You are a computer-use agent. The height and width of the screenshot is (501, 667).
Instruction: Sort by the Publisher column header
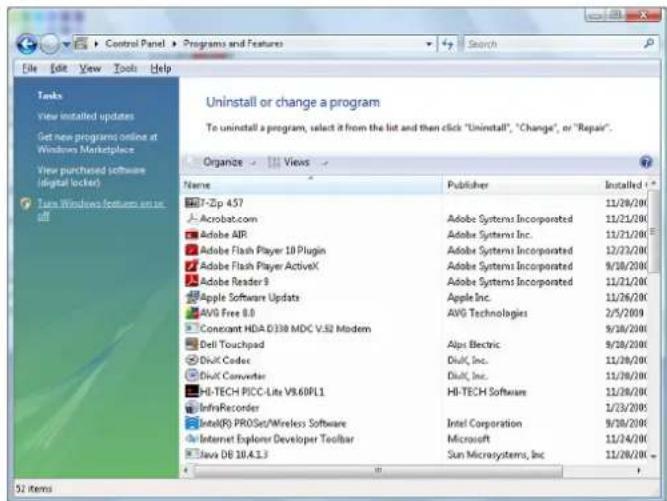[x=521, y=185]
